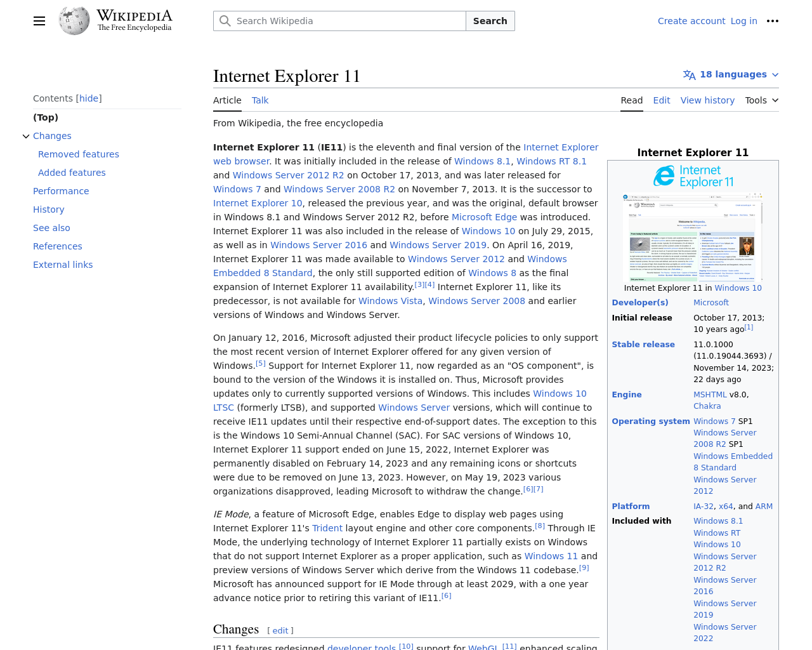
Task: Click the Search button
Action: (x=490, y=21)
